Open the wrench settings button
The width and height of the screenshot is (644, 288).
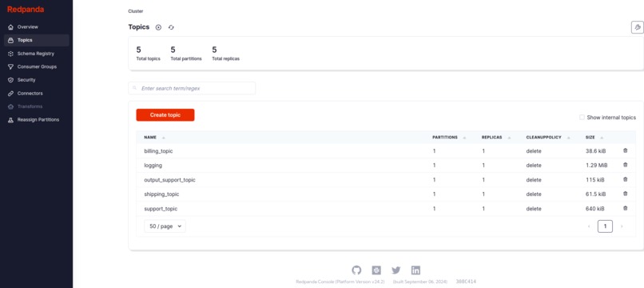tap(637, 27)
